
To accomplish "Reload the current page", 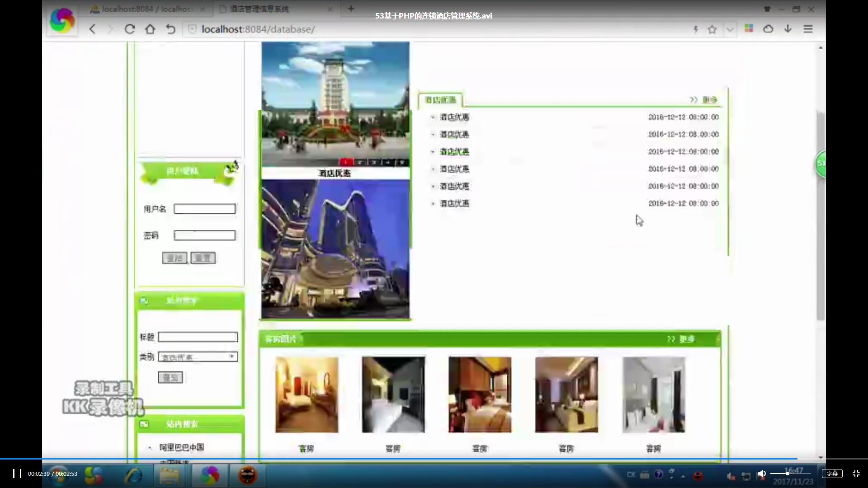I will pos(130,29).
